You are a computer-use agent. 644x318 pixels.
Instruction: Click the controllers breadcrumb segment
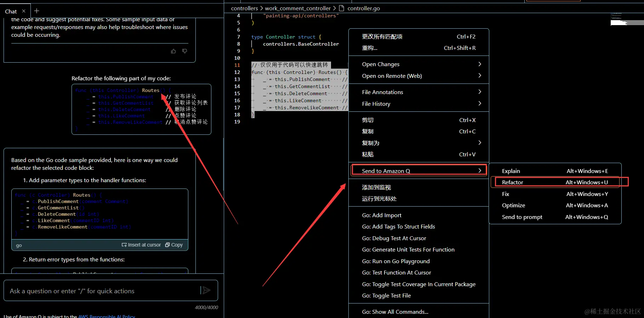(244, 8)
